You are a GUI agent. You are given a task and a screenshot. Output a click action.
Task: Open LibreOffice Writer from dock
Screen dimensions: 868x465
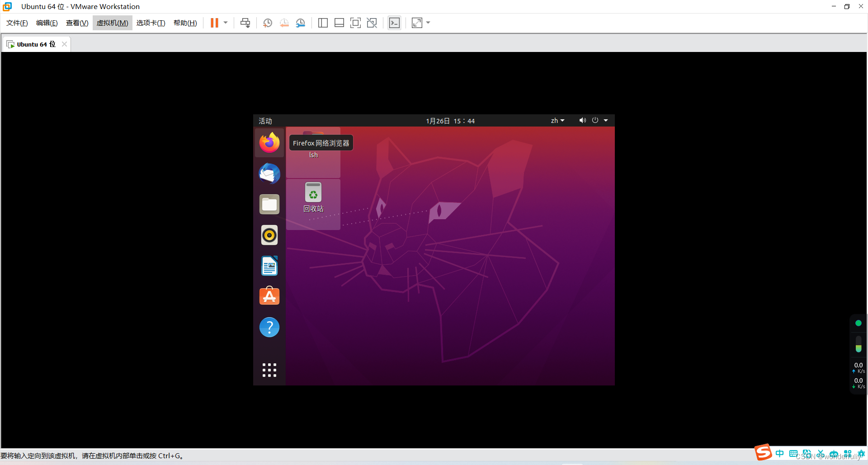(269, 266)
